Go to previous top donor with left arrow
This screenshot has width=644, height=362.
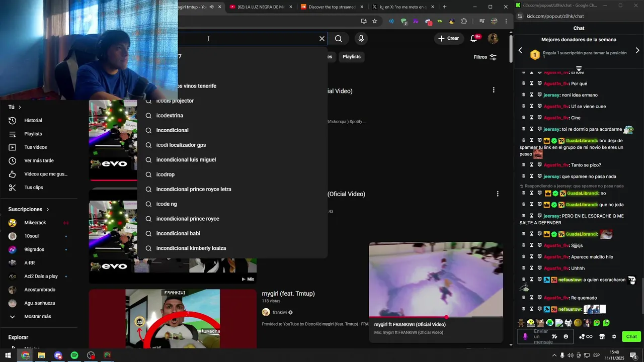pyautogui.click(x=520, y=50)
